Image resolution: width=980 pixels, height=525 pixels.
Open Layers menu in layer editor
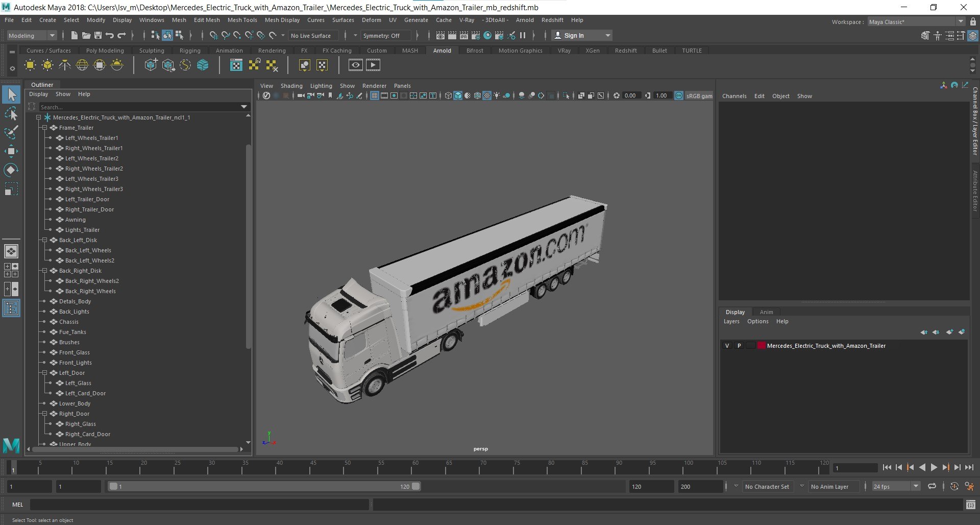[731, 321]
